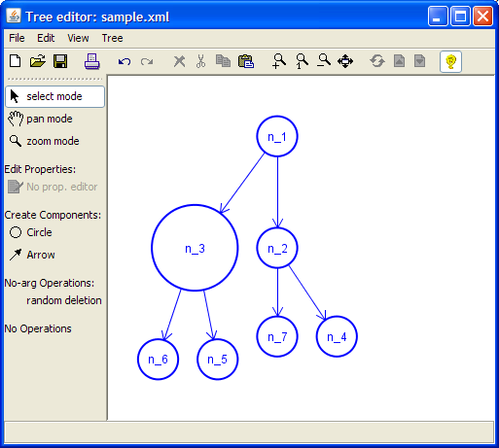Select the arrow from n_1 to n_2
The height and width of the screenshot is (448, 499).
(277, 192)
